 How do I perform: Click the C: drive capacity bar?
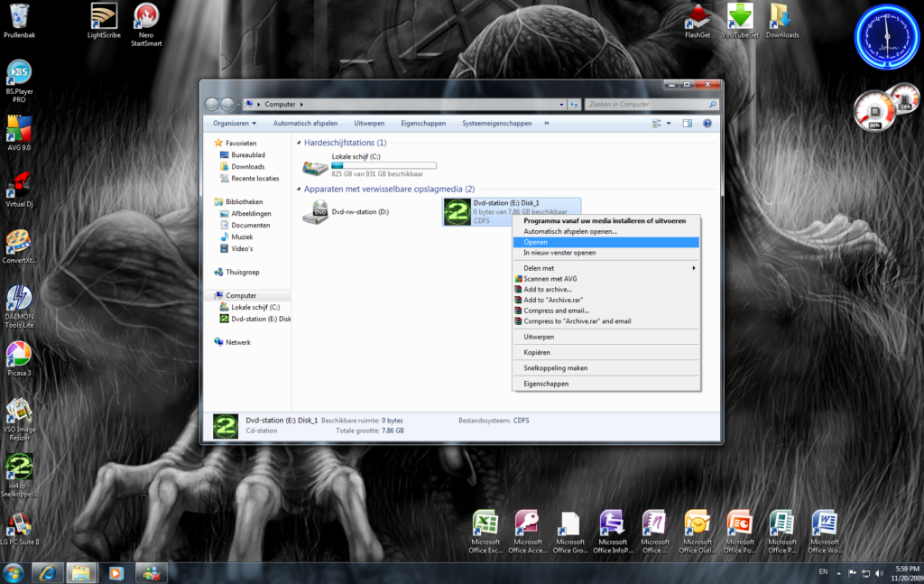pyautogui.click(x=383, y=165)
